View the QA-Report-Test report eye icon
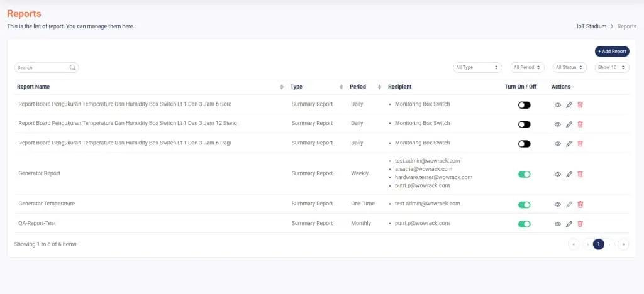This screenshot has width=644, height=294. (557, 224)
